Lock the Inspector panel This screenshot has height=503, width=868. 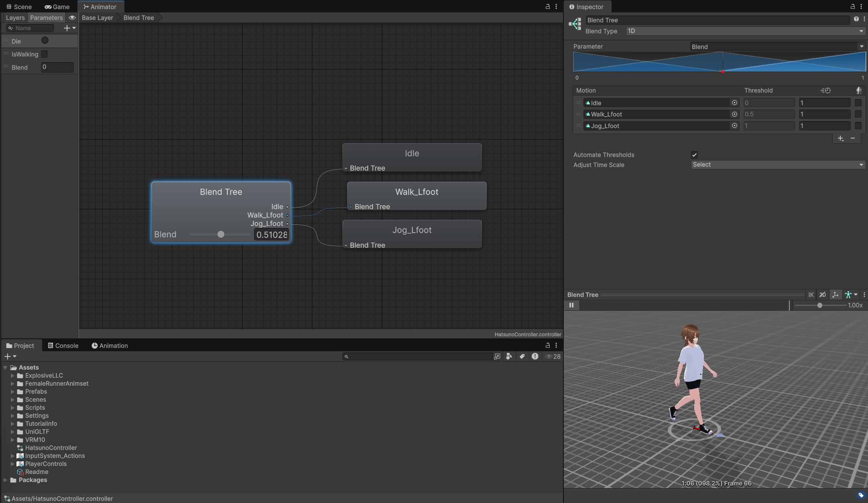click(x=853, y=7)
